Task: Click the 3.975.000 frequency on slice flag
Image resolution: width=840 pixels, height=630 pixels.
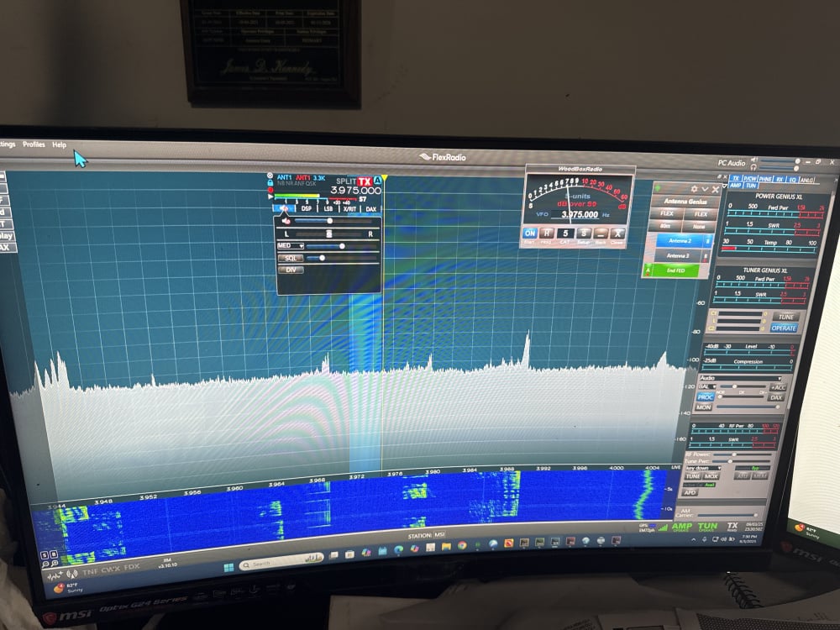Action: coord(356,191)
